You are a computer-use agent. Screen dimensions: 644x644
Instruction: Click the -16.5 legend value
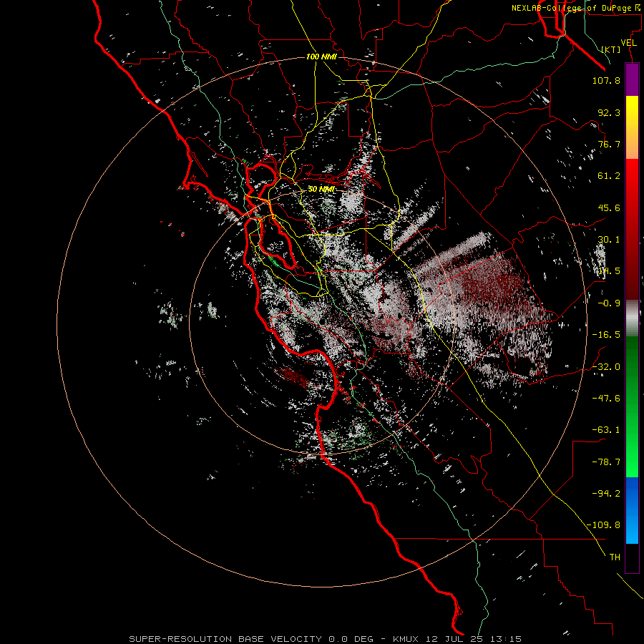pyautogui.click(x=606, y=335)
